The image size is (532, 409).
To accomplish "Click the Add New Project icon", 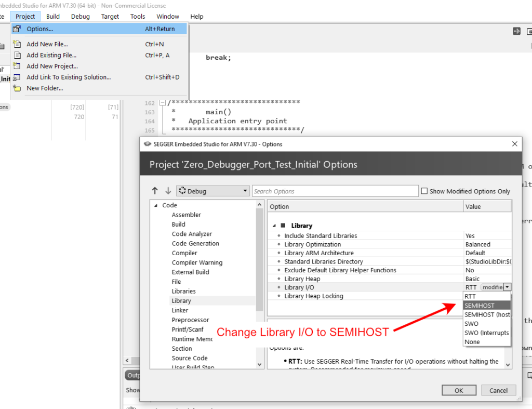I will pos(17,66).
